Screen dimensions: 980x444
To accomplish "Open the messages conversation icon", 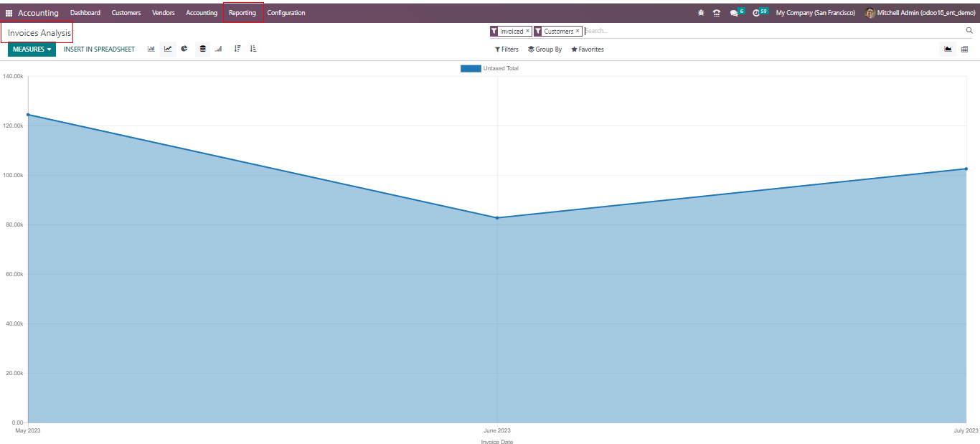I will (733, 13).
